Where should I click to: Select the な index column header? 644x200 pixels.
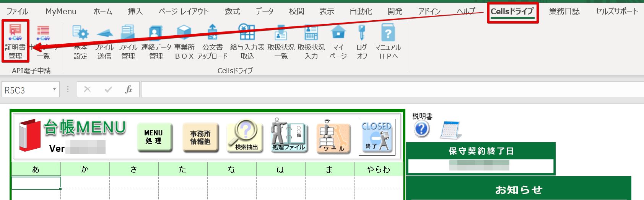tap(232, 169)
